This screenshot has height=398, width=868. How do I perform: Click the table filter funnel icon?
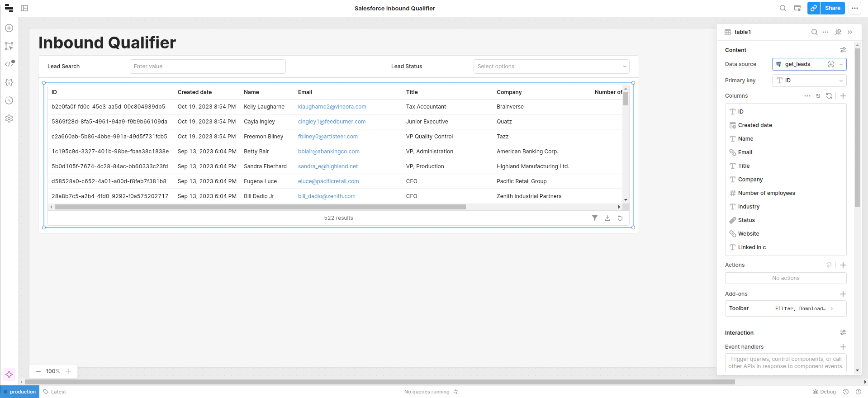tap(595, 218)
